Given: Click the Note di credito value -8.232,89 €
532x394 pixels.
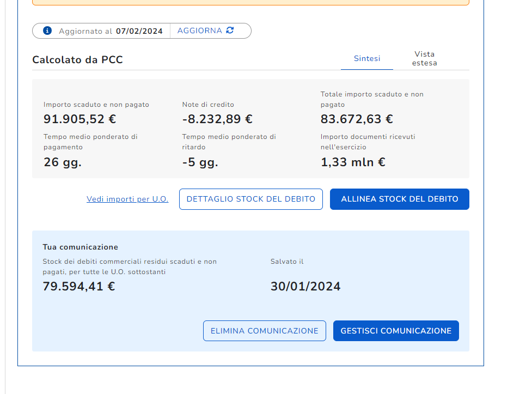Looking at the screenshot, I should pyautogui.click(x=217, y=119).
